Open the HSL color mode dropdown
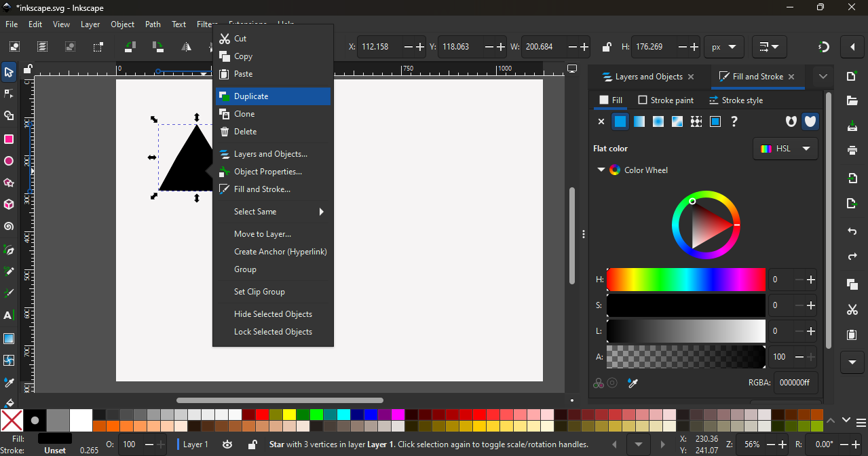This screenshot has height=456, width=868. click(x=785, y=149)
